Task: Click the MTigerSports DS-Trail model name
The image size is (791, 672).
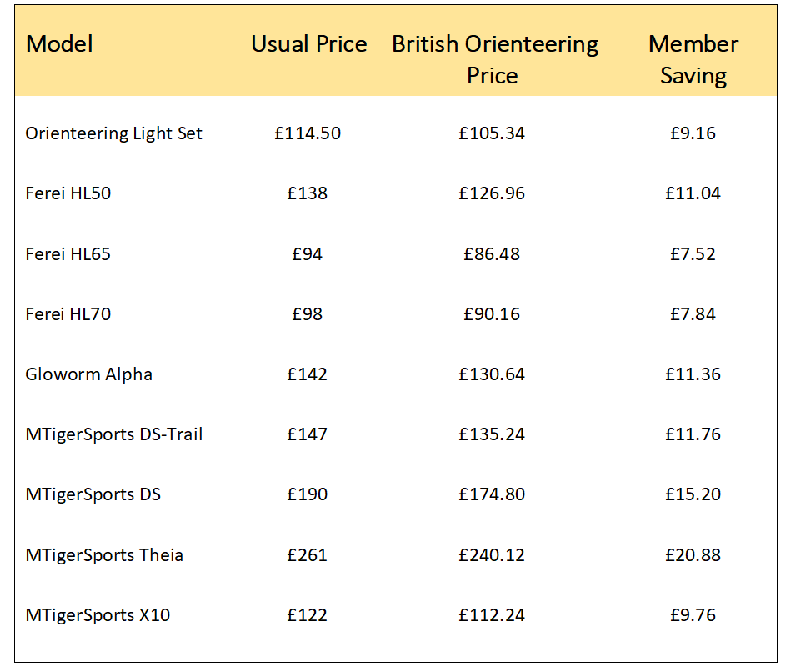Action: (x=114, y=434)
